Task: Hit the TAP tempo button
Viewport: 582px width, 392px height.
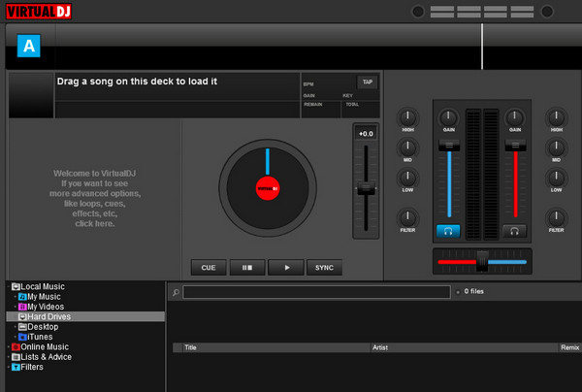Action: coord(367,82)
